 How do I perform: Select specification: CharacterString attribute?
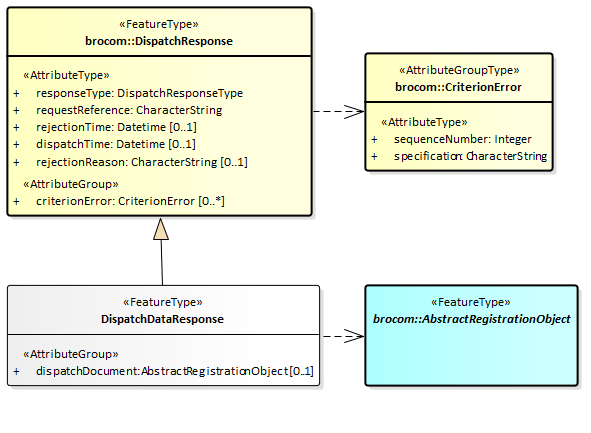[x=470, y=156]
